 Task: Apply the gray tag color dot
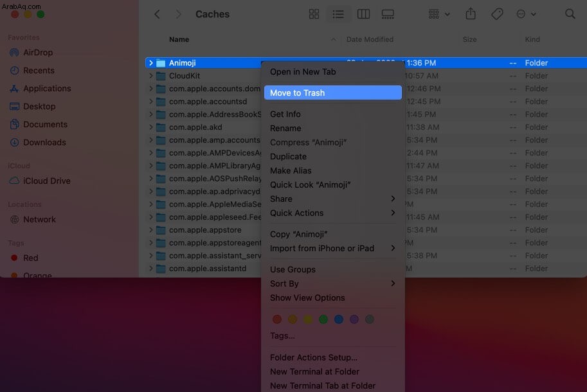click(x=370, y=319)
